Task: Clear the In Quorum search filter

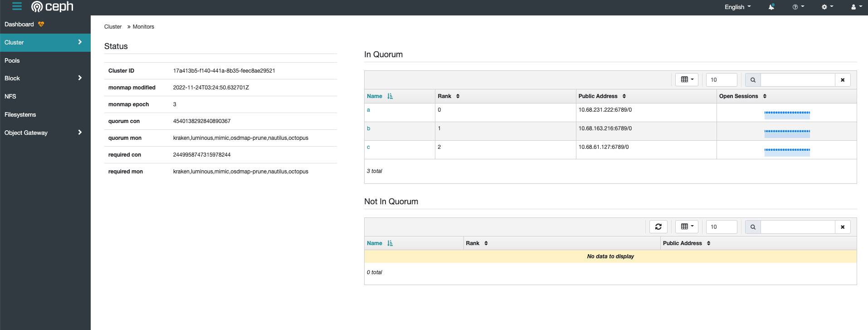Action: [x=843, y=80]
